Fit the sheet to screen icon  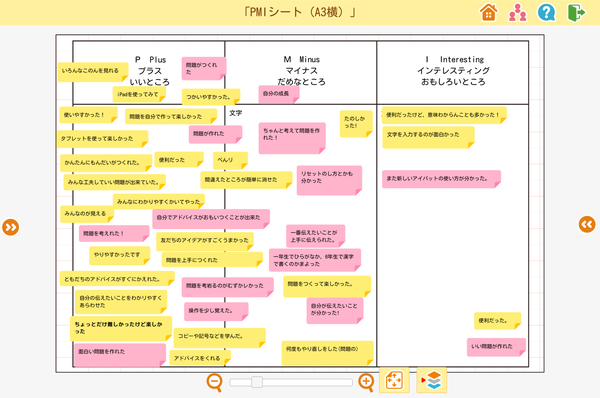pyautogui.click(x=394, y=380)
